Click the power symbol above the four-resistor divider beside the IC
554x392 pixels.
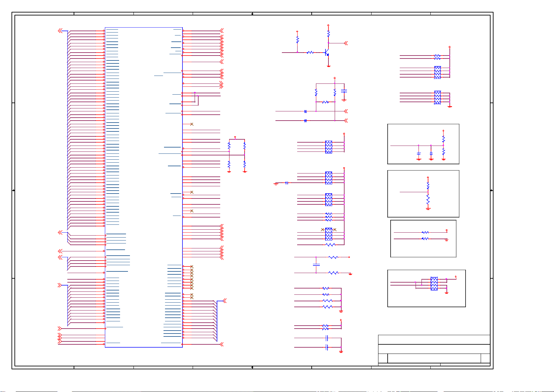(x=235, y=137)
